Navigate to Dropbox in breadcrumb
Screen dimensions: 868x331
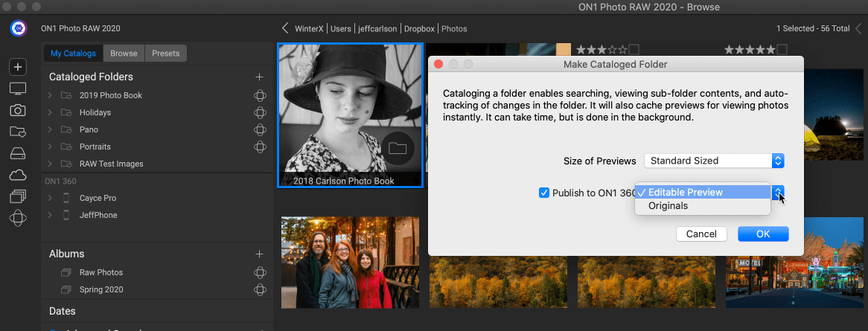[x=419, y=28]
